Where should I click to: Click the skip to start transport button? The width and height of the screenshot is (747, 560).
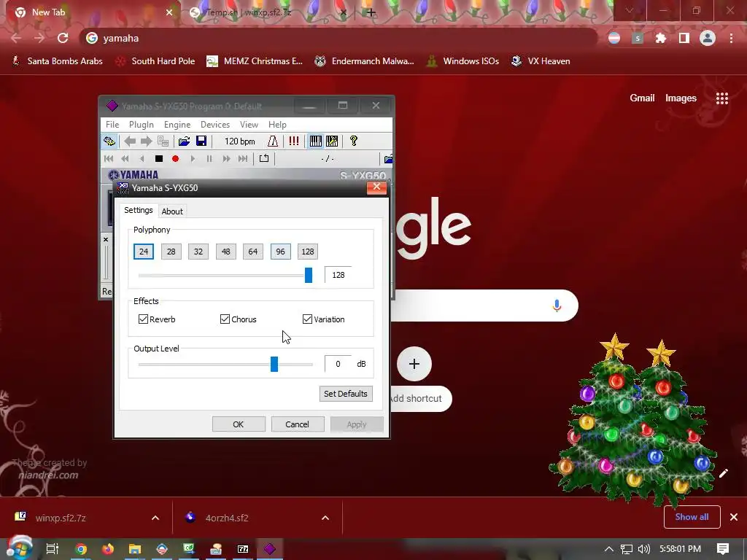(x=109, y=159)
